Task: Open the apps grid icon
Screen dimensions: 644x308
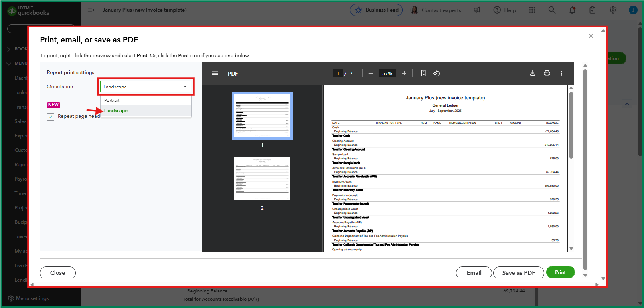Action: 532,10
